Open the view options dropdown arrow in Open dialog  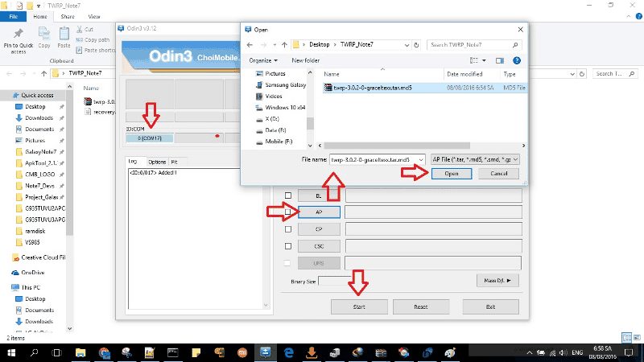(484, 60)
